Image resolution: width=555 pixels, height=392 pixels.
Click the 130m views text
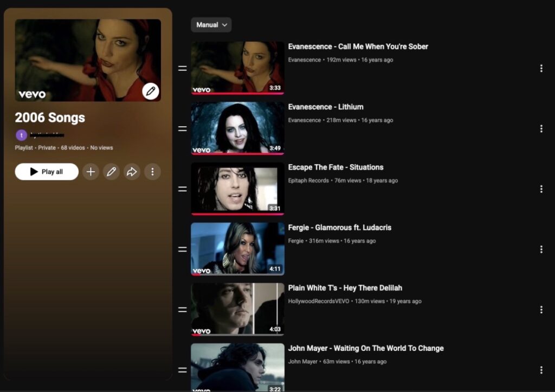(370, 301)
